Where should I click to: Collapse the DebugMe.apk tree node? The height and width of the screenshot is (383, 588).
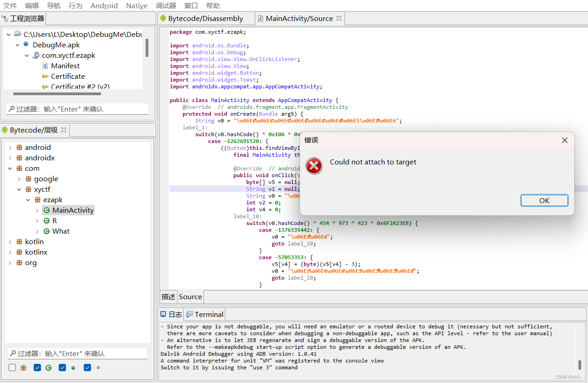click(x=17, y=45)
